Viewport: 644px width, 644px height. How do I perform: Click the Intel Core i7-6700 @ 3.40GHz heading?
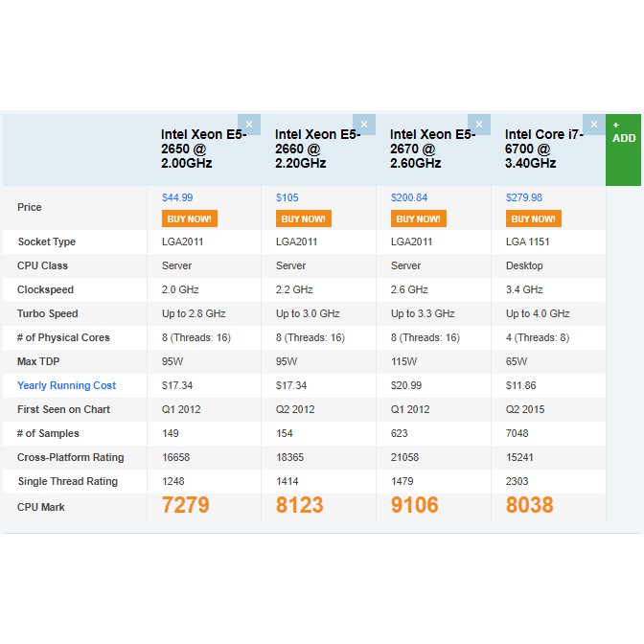pos(544,149)
